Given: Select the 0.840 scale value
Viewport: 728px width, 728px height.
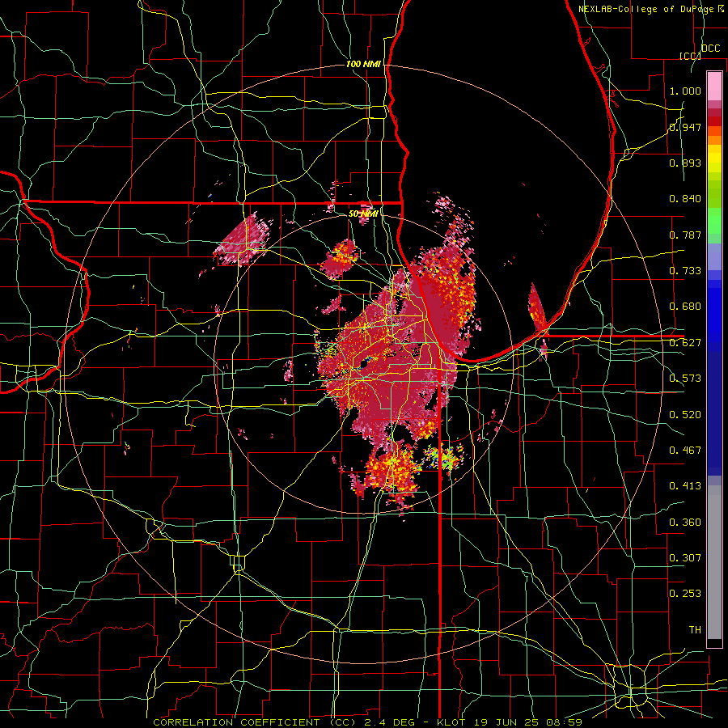Looking at the screenshot, I should [685, 199].
